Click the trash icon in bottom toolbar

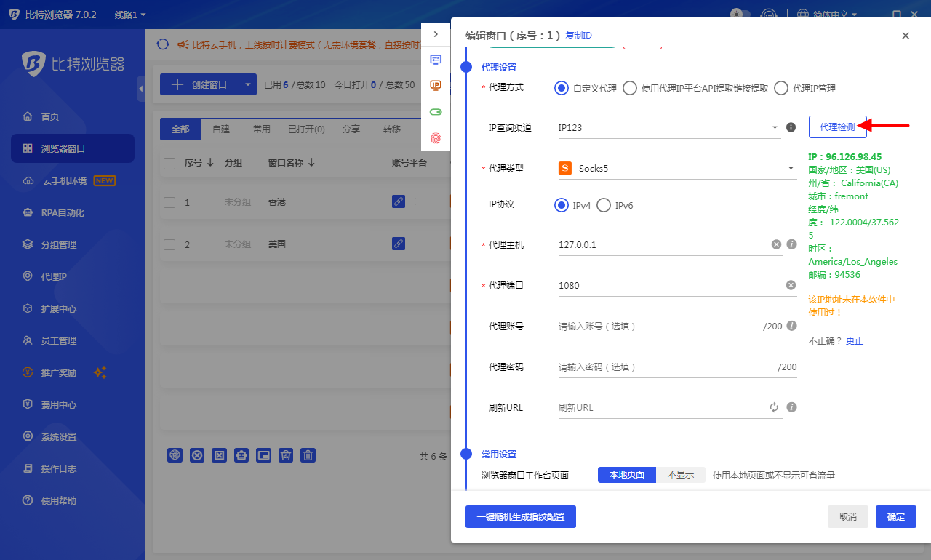pyautogui.click(x=308, y=455)
